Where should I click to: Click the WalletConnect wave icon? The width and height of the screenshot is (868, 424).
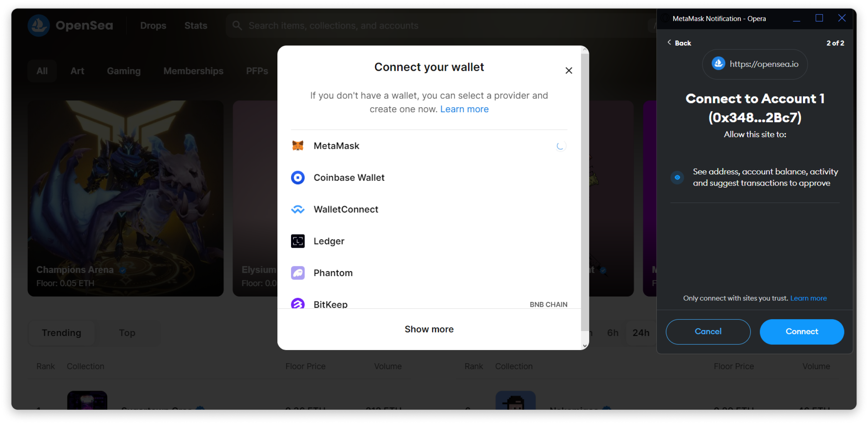(297, 209)
